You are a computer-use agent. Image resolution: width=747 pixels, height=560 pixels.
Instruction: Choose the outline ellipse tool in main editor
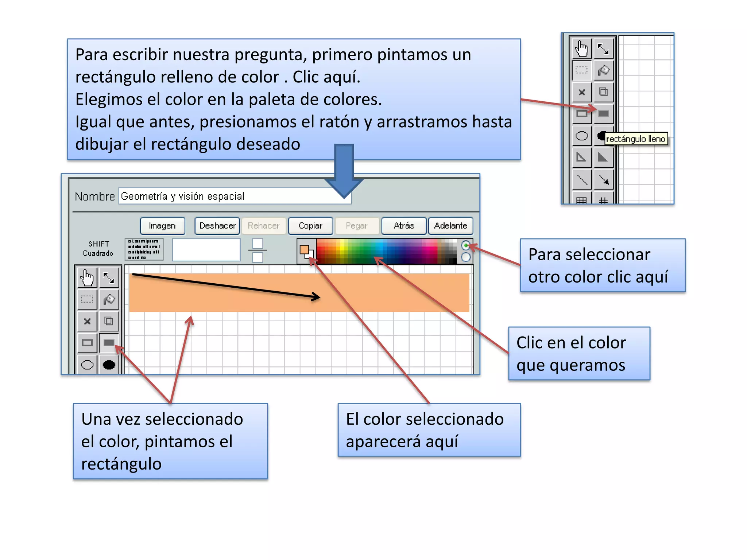87,365
